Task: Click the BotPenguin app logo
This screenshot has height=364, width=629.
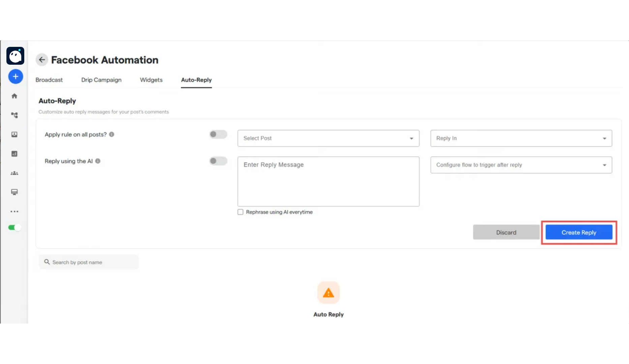Action: point(15,56)
